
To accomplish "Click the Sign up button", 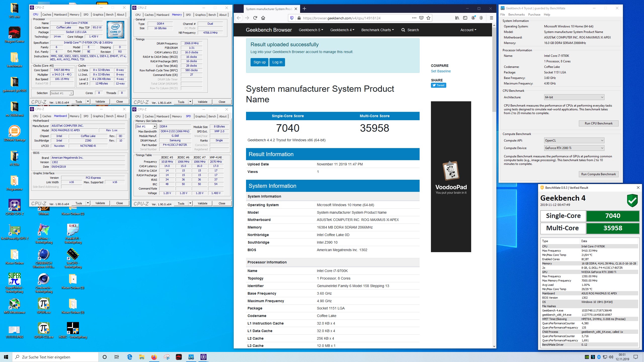I will coord(259,62).
